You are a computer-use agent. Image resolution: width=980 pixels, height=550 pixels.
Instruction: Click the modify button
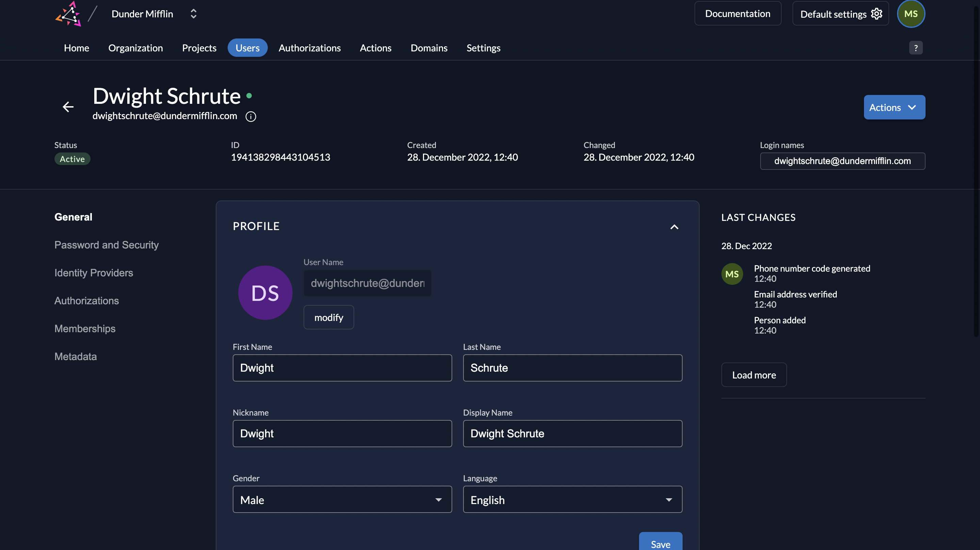pyautogui.click(x=329, y=318)
